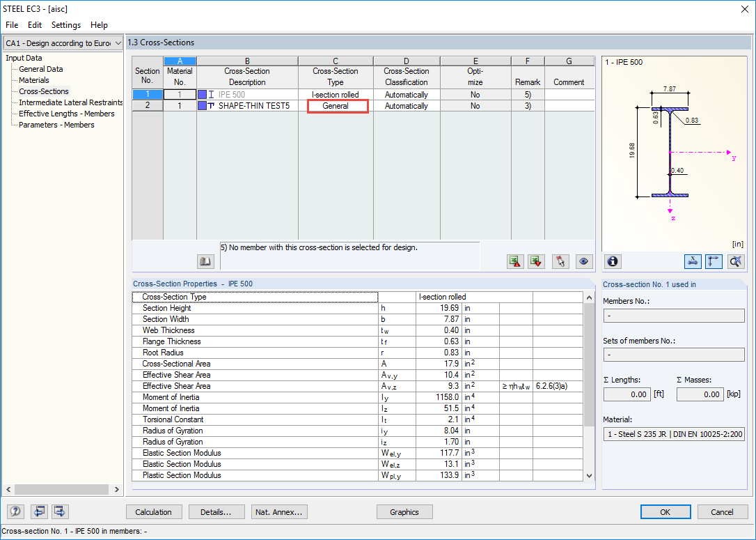This screenshot has height=540, width=756.
Task: Go to next window with right arrow icon
Action: (x=61, y=511)
